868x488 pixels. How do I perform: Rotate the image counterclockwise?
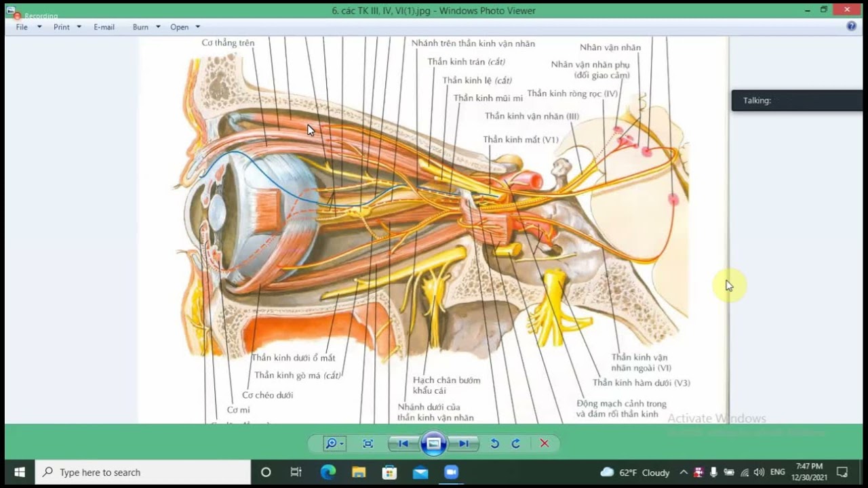(494, 444)
